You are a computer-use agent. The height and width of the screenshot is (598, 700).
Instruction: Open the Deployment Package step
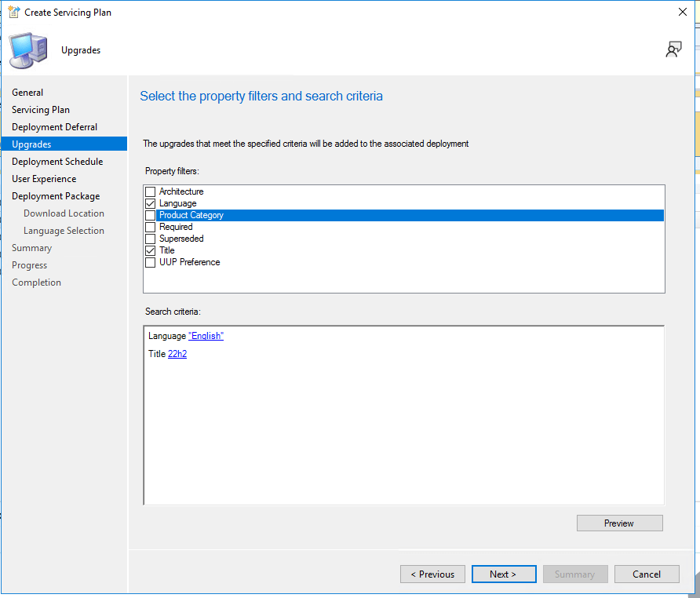click(56, 195)
